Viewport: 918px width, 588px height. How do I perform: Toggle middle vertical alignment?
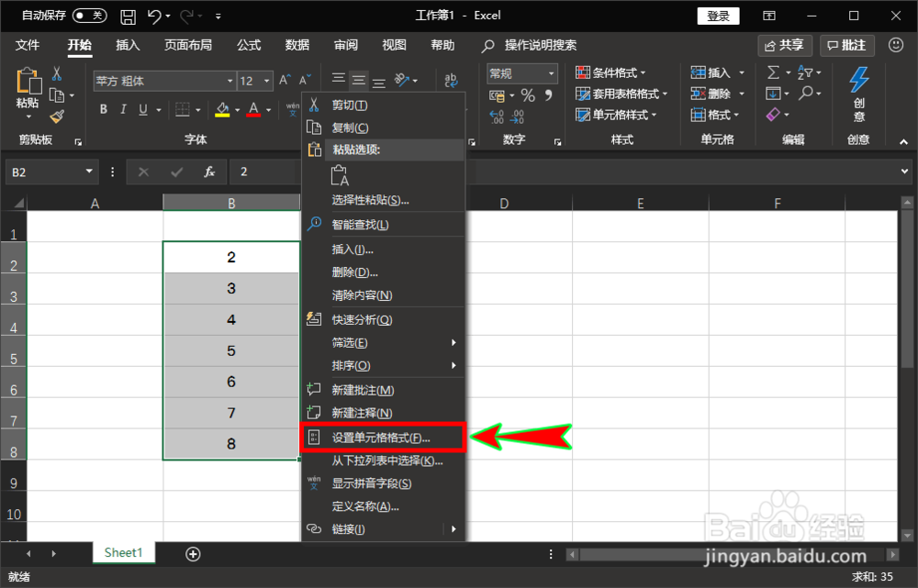pyautogui.click(x=358, y=80)
